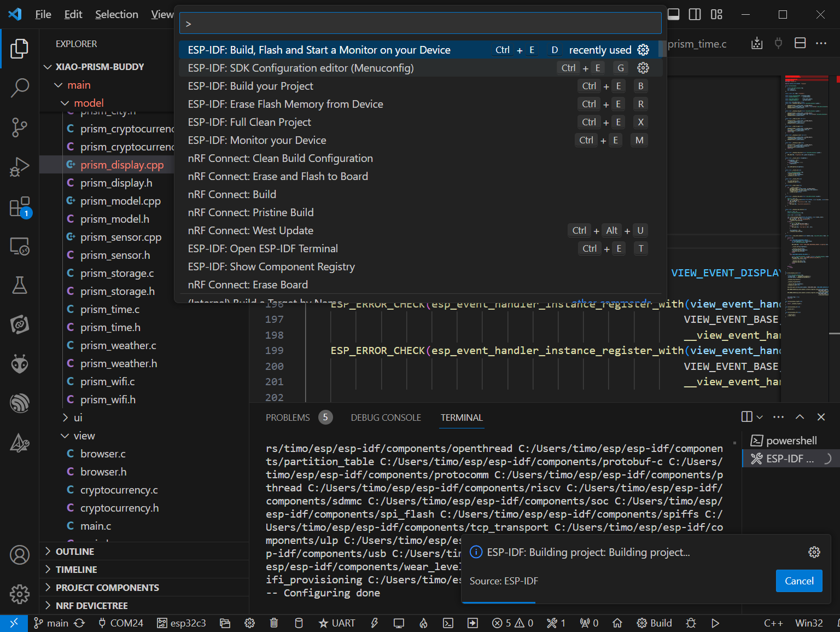Select the COM24 serial port
Image resolution: width=840 pixels, height=632 pixels.
point(120,623)
